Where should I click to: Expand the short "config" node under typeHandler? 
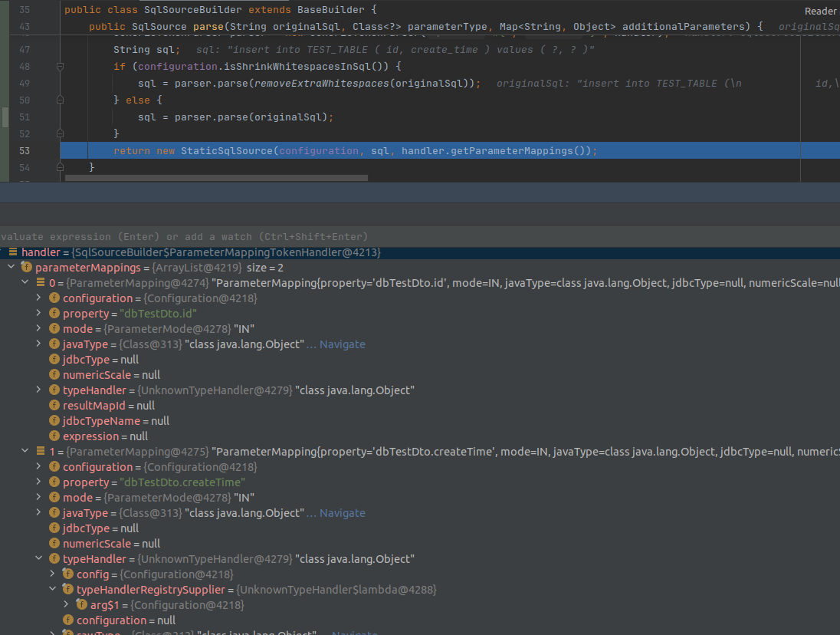point(52,574)
